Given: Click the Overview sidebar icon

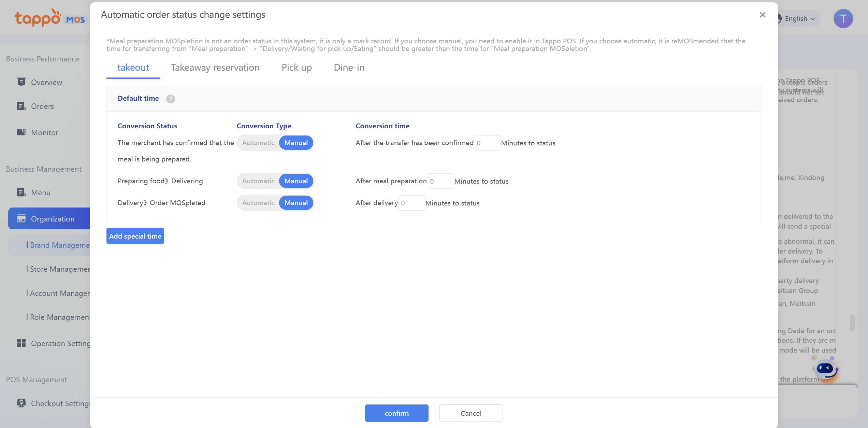Looking at the screenshot, I should pyautogui.click(x=21, y=82).
